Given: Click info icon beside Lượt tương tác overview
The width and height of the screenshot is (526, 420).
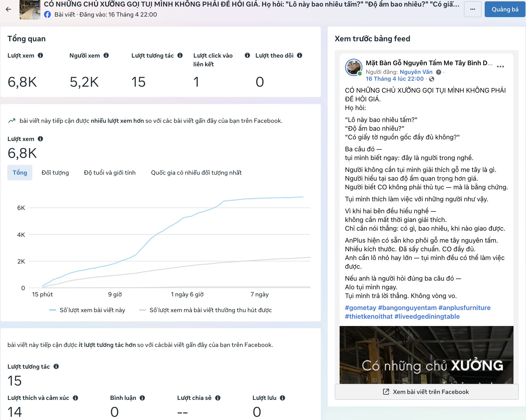Looking at the screenshot, I should pyautogui.click(x=180, y=55).
